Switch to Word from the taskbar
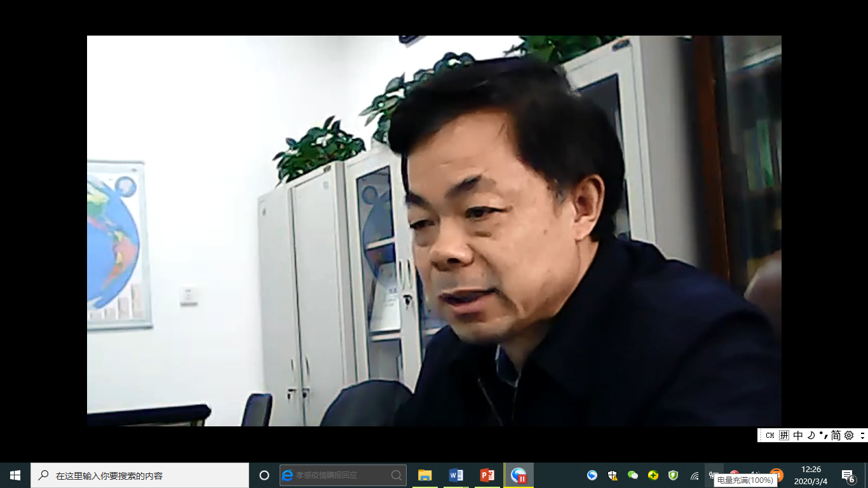Image resolution: width=868 pixels, height=488 pixels. coord(456,475)
